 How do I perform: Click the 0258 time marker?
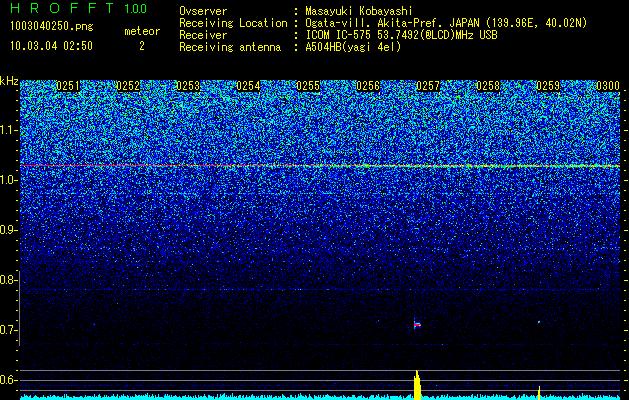tap(488, 86)
